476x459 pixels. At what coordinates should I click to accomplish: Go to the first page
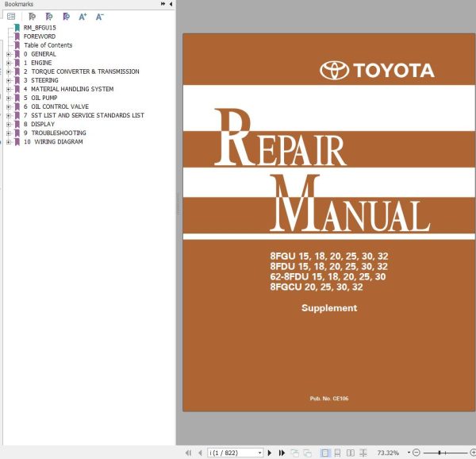pos(189,453)
